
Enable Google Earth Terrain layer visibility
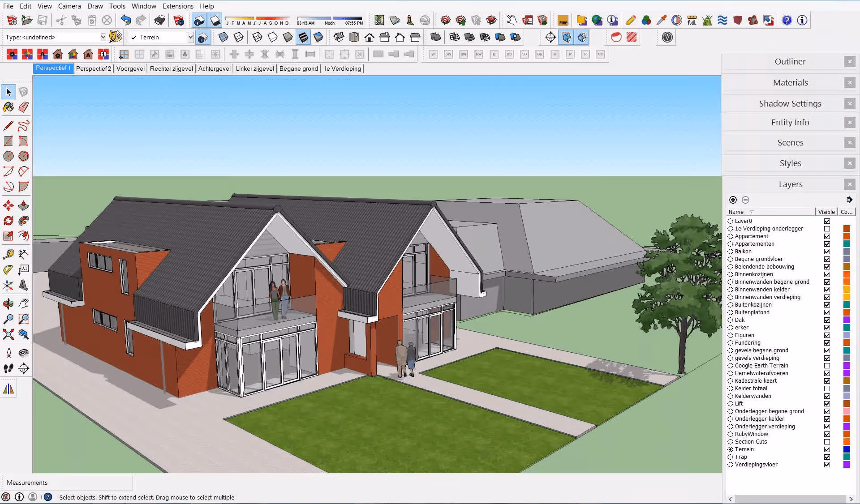pyautogui.click(x=827, y=366)
